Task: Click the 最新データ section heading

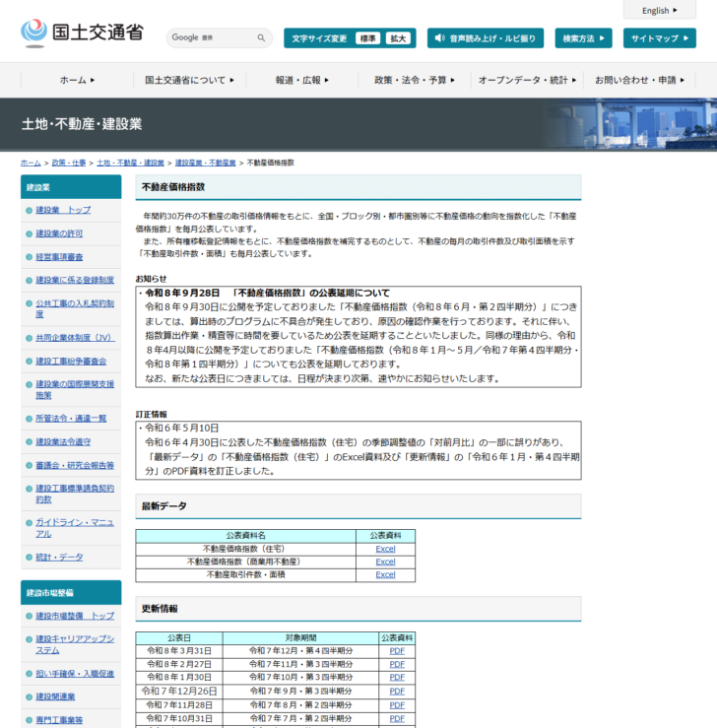Action: (x=358, y=506)
